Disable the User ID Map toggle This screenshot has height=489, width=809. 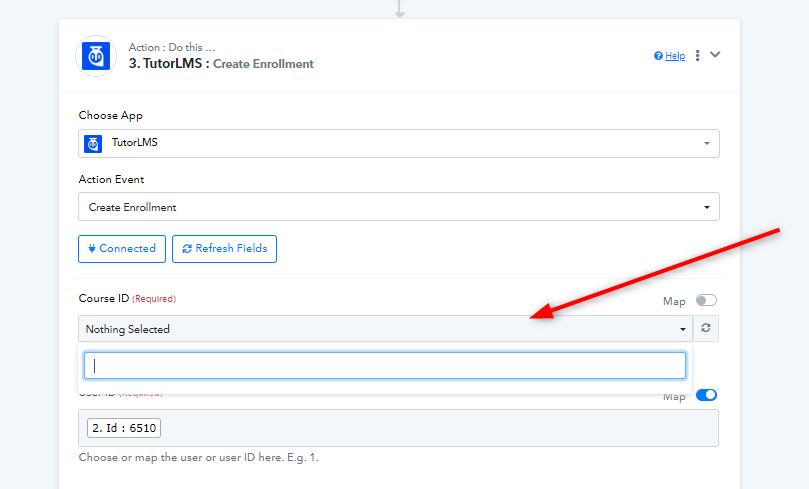pos(706,395)
